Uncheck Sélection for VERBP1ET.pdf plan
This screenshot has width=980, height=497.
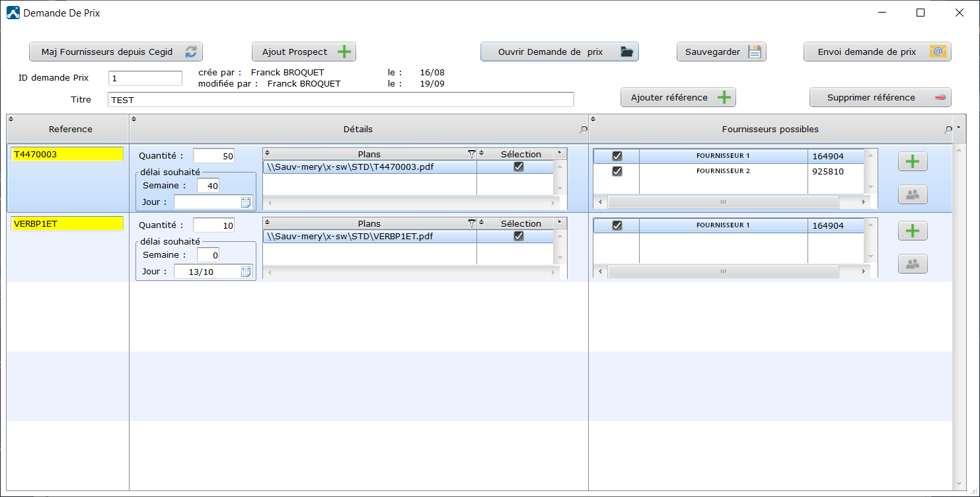pyautogui.click(x=519, y=236)
